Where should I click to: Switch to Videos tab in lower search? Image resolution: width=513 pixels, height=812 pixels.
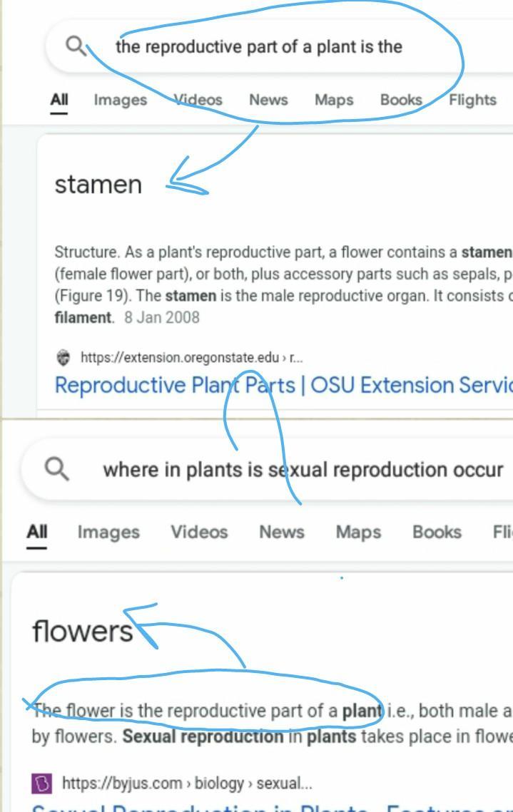point(199,532)
